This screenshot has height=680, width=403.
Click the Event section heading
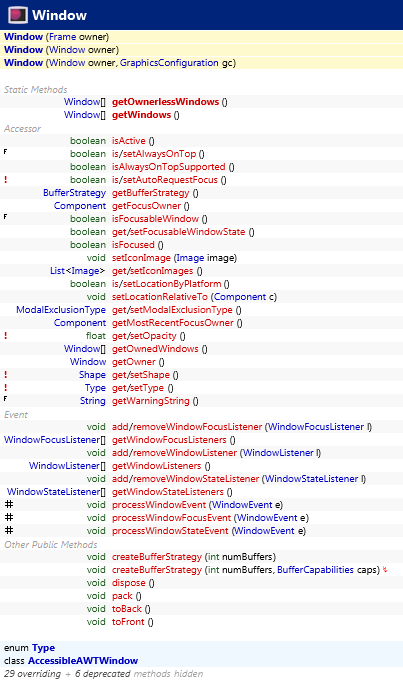16,415
